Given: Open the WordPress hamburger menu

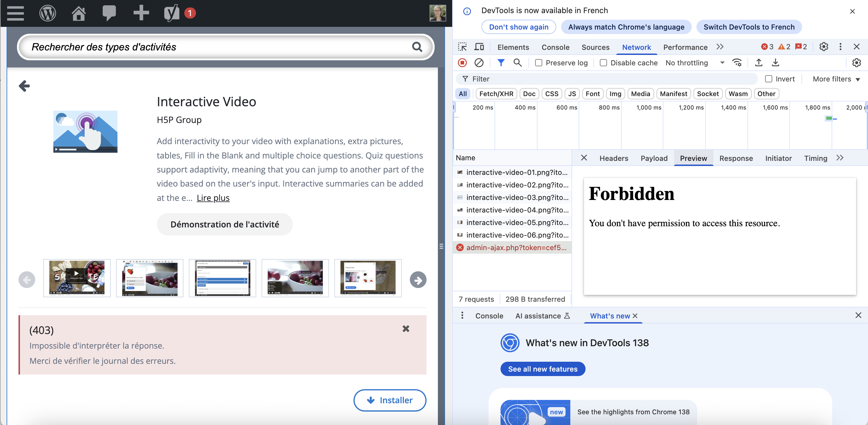Looking at the screenshot, I should point(16,13).
